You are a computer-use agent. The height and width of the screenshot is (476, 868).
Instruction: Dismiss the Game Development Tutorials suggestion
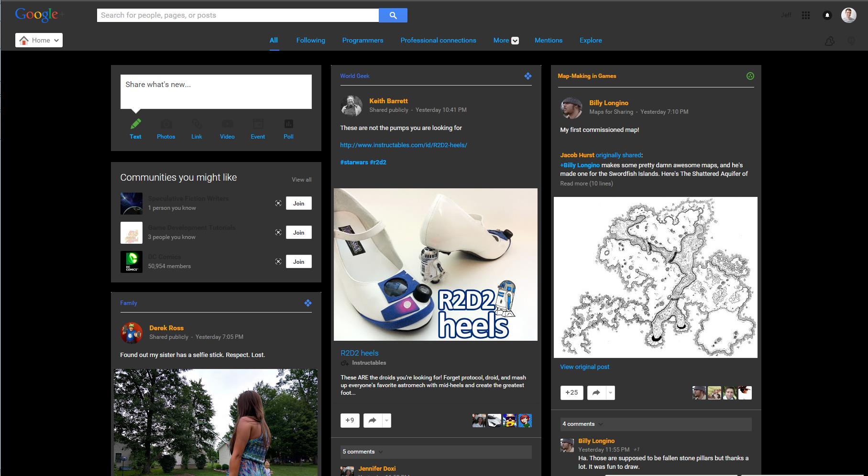point(278,232)
